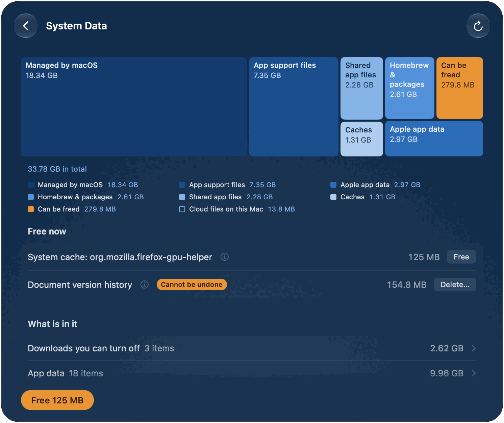
Task: Click the Caches legend swatch
Action: point(333,197)
